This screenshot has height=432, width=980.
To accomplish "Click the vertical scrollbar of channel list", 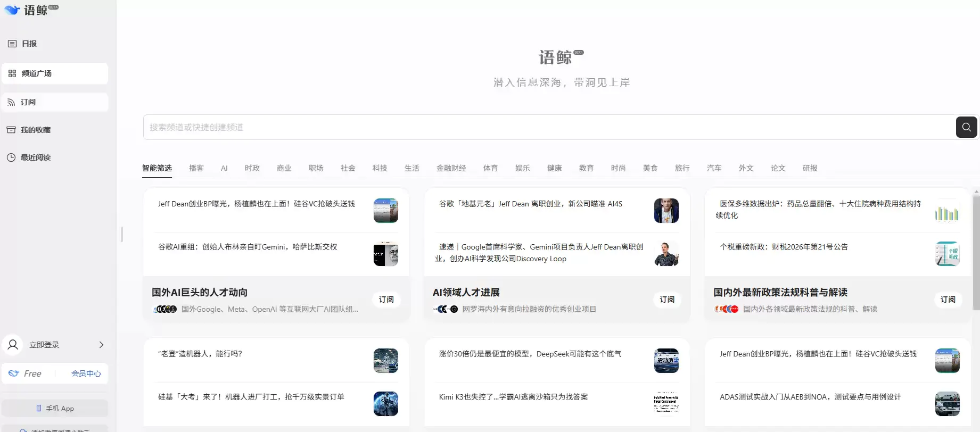I will click(x=976, y=252).
